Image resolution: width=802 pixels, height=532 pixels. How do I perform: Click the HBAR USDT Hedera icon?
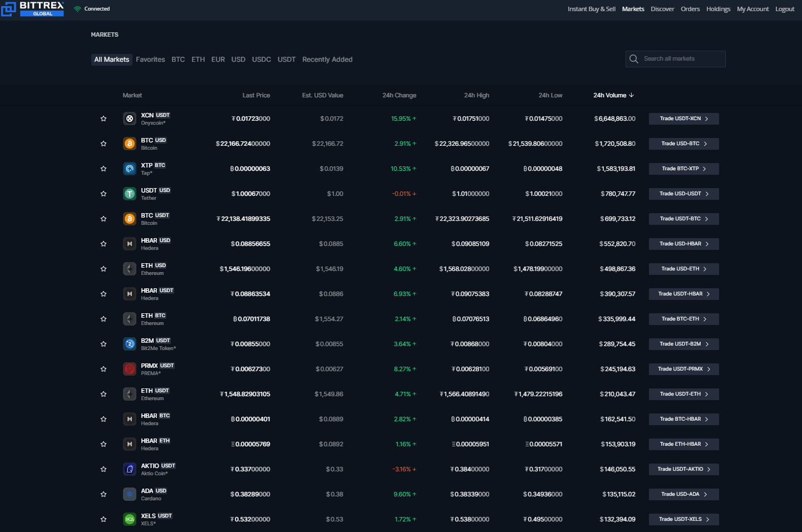[130, 294]
